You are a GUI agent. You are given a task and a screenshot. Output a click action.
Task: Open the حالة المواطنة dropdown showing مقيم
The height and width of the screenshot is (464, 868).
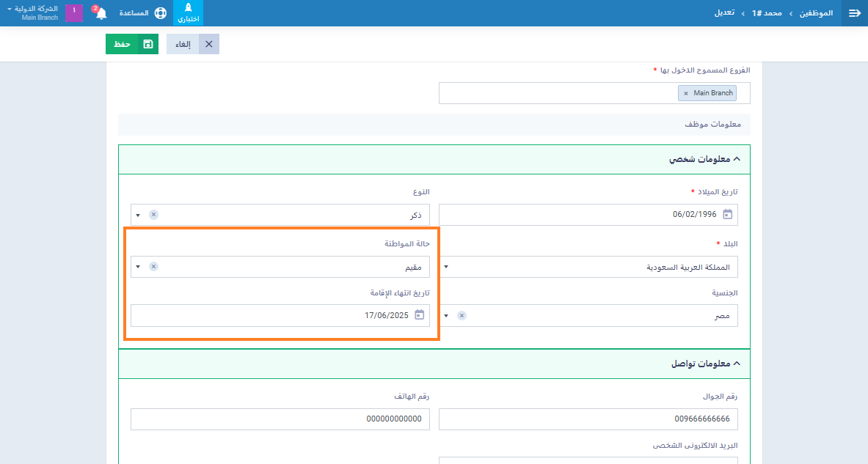(x=280, y=267)
